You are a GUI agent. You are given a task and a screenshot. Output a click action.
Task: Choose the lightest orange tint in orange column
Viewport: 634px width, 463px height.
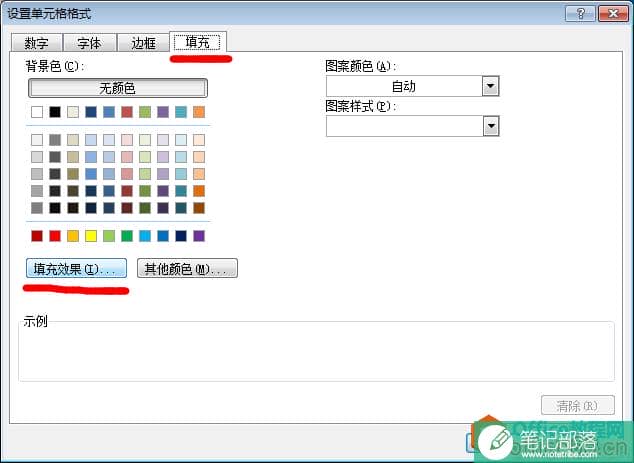pyautogui.click(x=199, y=140)
